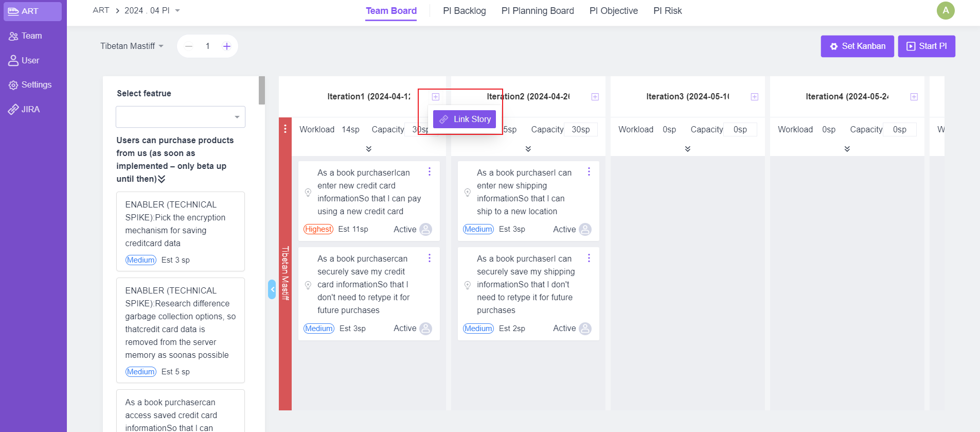Image resolution: width=980 pixels, height=432 pixels.
Task: Click the plus icon on Iteration2 header
Action: pos(595,97)
